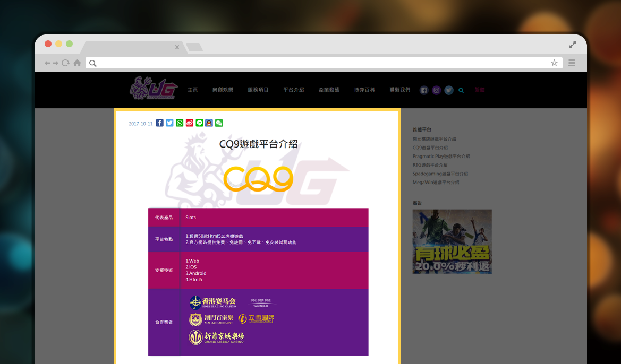Click the 推薦平台 sidebar heading
Image resolution: width=621 pixels, height=364 pixels.
pyautogui.click(x=422, y=129)
